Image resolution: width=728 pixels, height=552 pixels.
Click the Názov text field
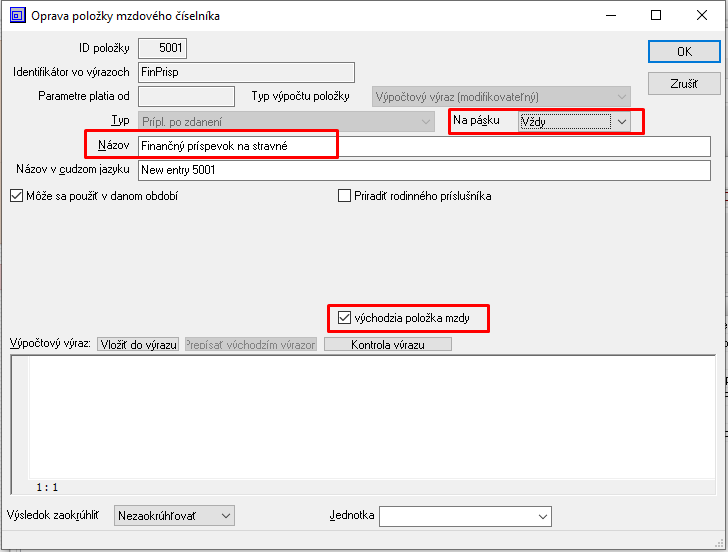pos(424,146)
